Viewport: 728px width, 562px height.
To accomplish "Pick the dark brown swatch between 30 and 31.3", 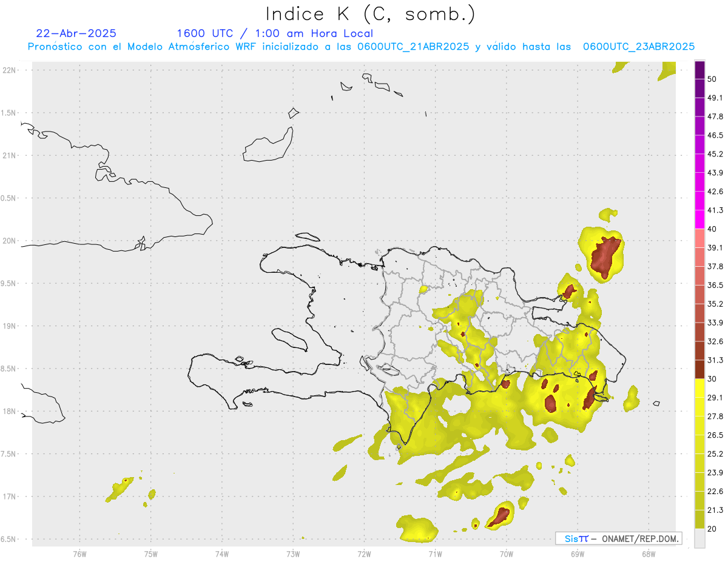I will point(699,369).
